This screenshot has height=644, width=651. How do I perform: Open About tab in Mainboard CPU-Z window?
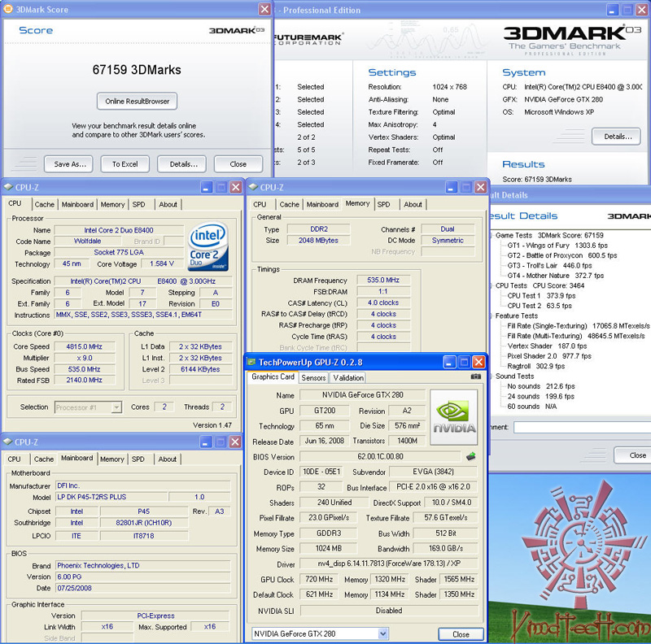(x=168, y=459)
